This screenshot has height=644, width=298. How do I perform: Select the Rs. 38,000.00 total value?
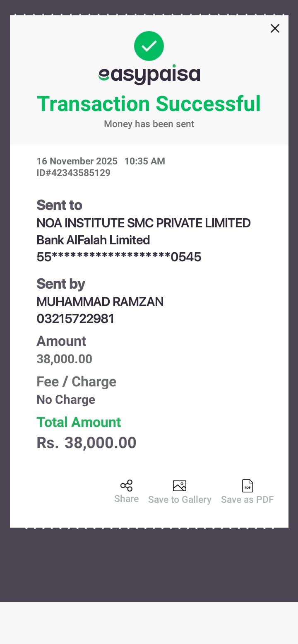tap(87, 443)
